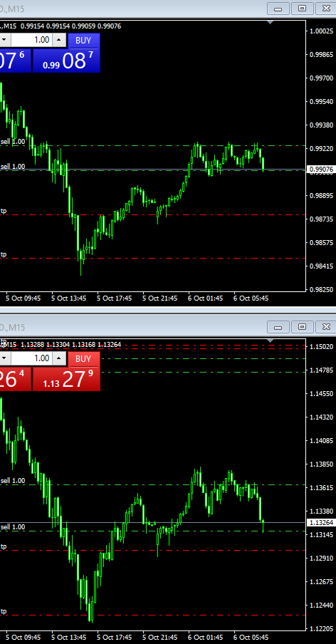Click the 1.13 27 9 ask price panel
The width and height of the screenshot is (336, 644).
coord(66,379)
